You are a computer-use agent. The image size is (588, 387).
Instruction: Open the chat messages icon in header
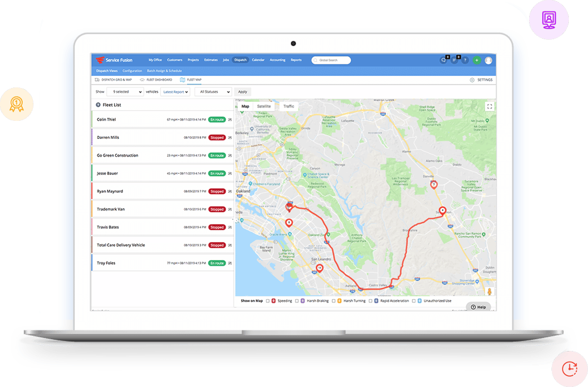[x=443, y=60]
